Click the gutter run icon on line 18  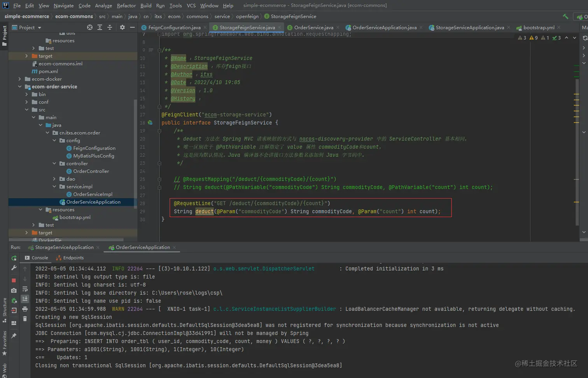pos(150,123)
